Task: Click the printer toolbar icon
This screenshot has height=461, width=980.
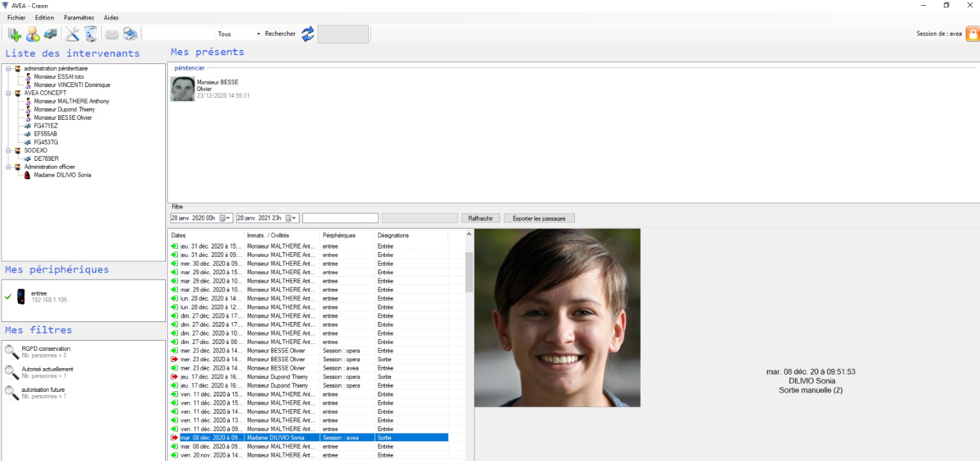Action: point(130,34)
